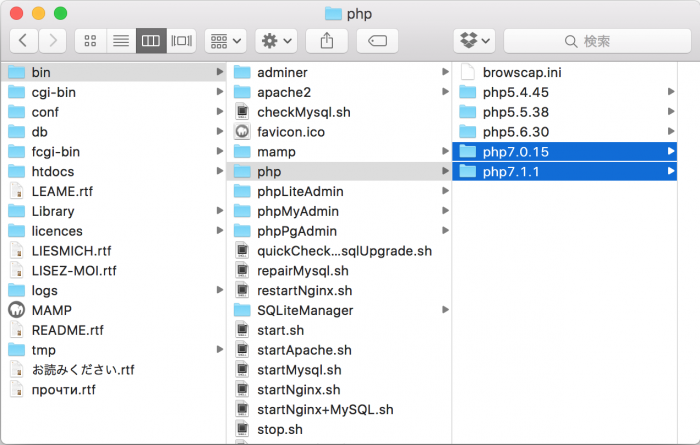Click the Share toolbar icon

pyautogui.click(x=327, y=41)
